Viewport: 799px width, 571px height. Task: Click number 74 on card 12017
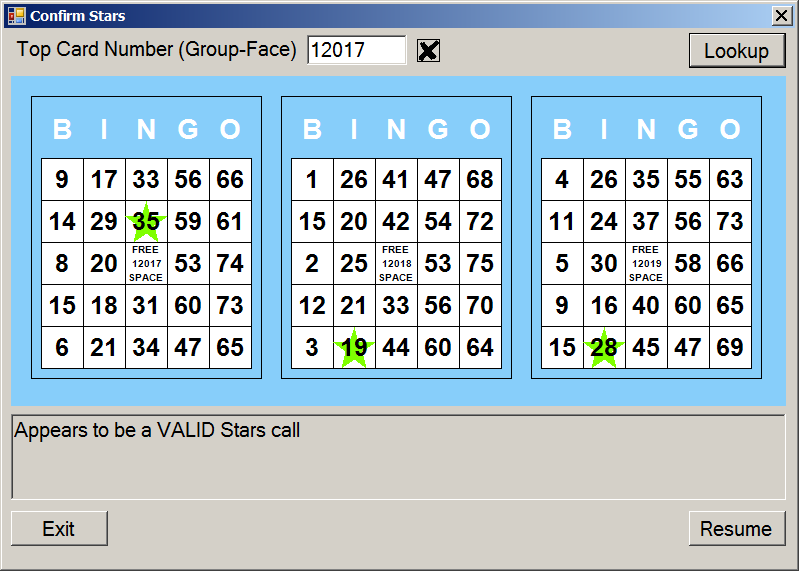point(230,263)
